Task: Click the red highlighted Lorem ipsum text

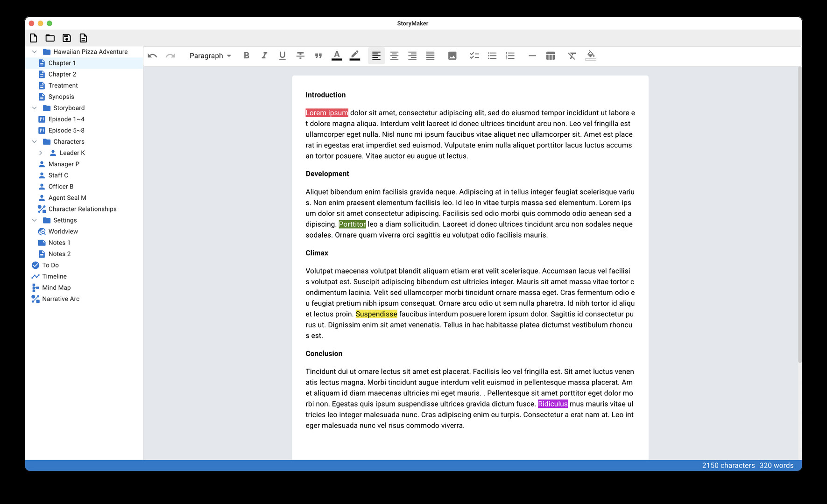Action: click(x=327, y=113)
